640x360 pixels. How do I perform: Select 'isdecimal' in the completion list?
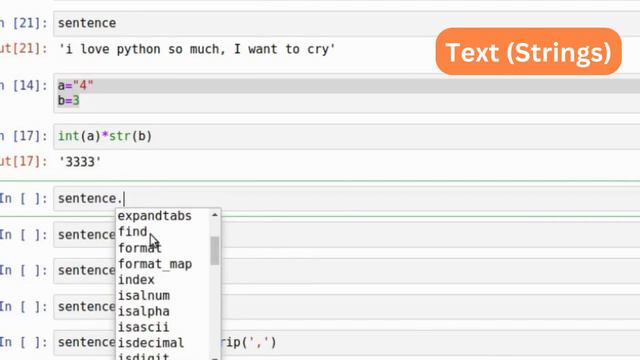click(151, 343)
